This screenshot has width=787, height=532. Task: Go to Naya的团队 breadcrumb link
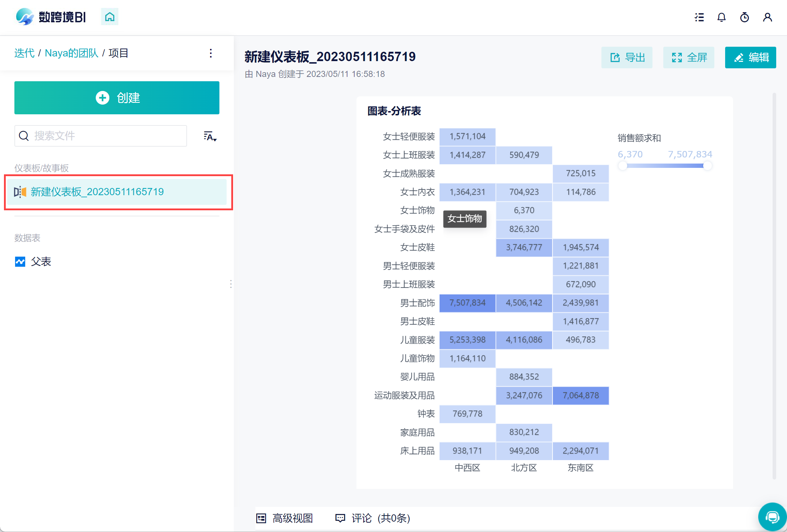point(72,53)
